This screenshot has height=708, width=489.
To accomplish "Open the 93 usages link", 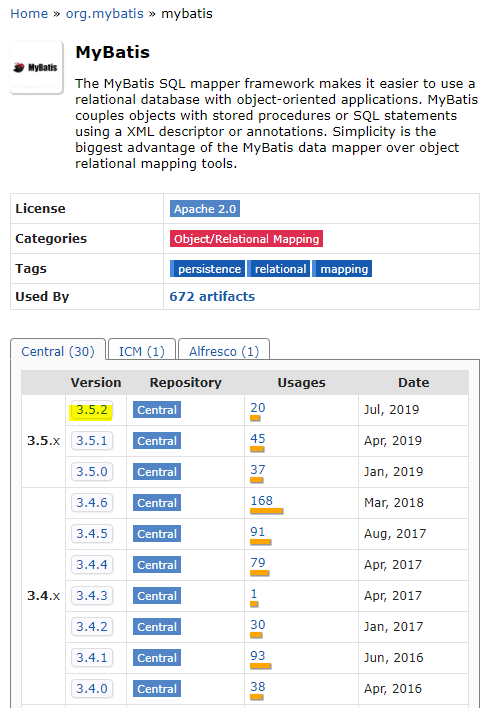I will 258,656.
